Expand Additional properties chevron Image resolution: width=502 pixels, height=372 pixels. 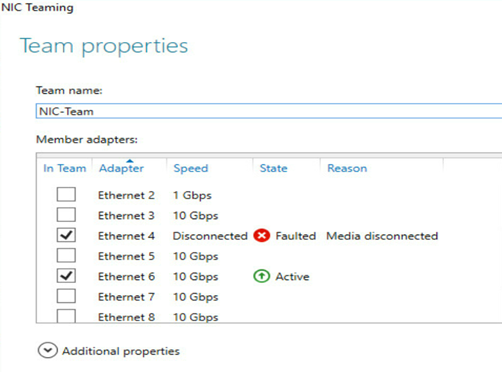click(x=47, y=350)
